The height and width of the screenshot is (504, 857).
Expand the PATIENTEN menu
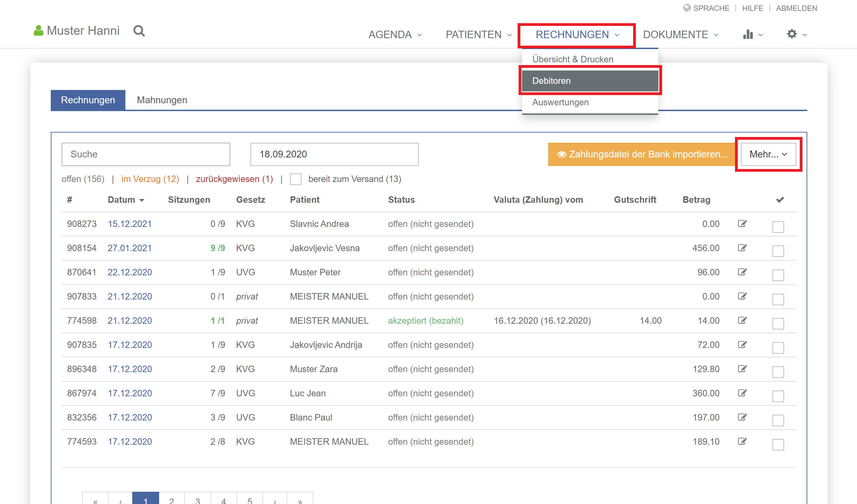tap(479, 34)
